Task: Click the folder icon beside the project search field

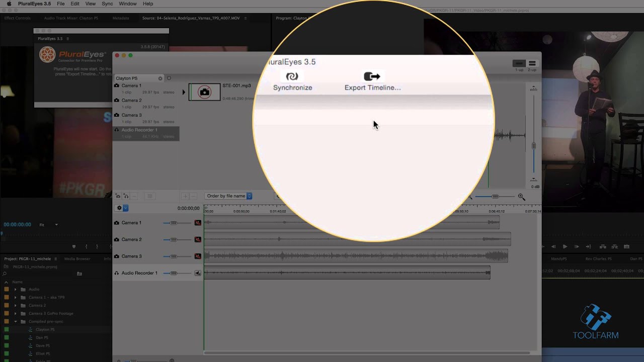Action: [79, 274]
